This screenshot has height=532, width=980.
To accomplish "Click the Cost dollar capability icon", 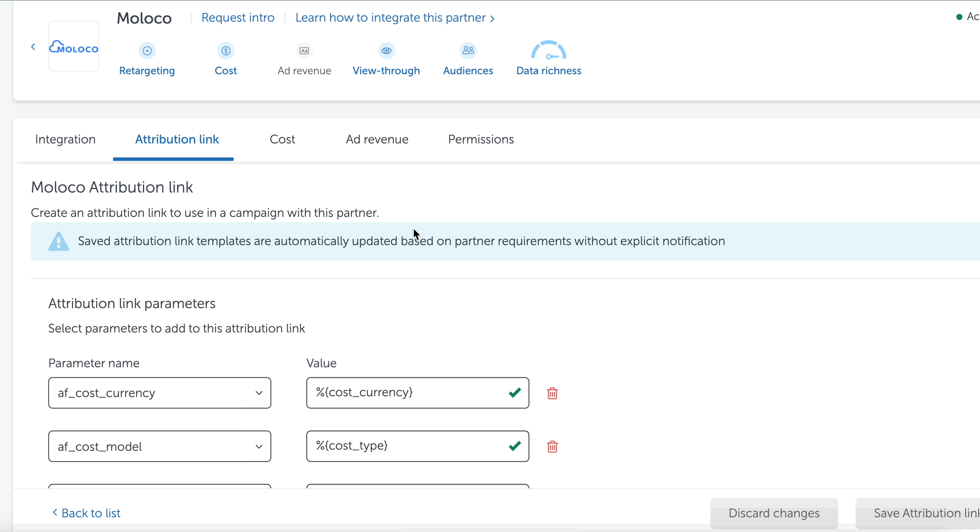I will point(226,51).
